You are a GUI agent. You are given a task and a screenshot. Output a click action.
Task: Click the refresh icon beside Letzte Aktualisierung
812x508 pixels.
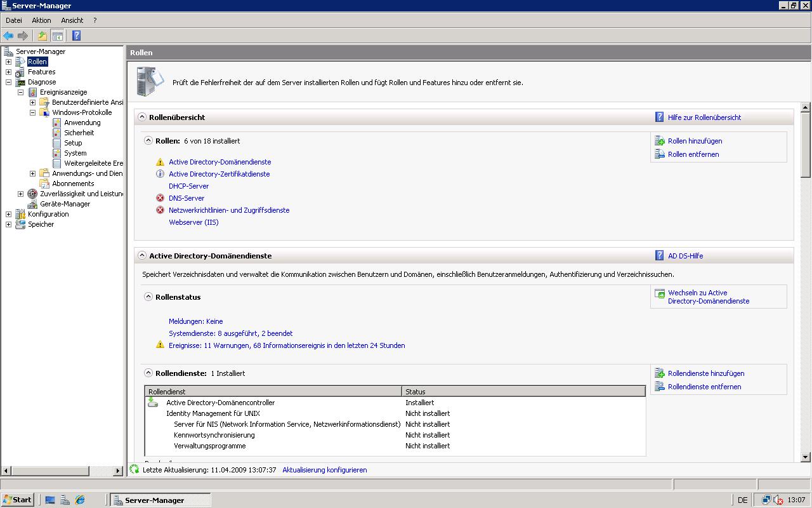coord(134,469)
